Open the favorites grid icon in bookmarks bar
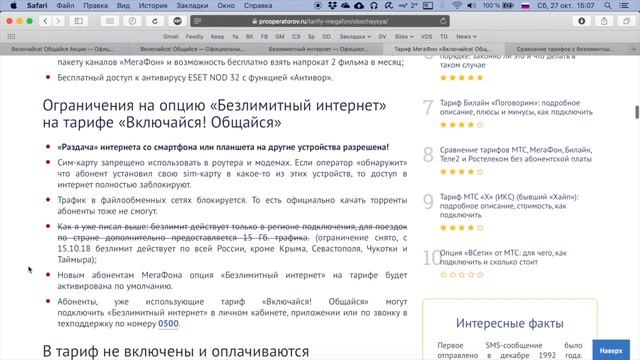 click(x=11, y=36)
